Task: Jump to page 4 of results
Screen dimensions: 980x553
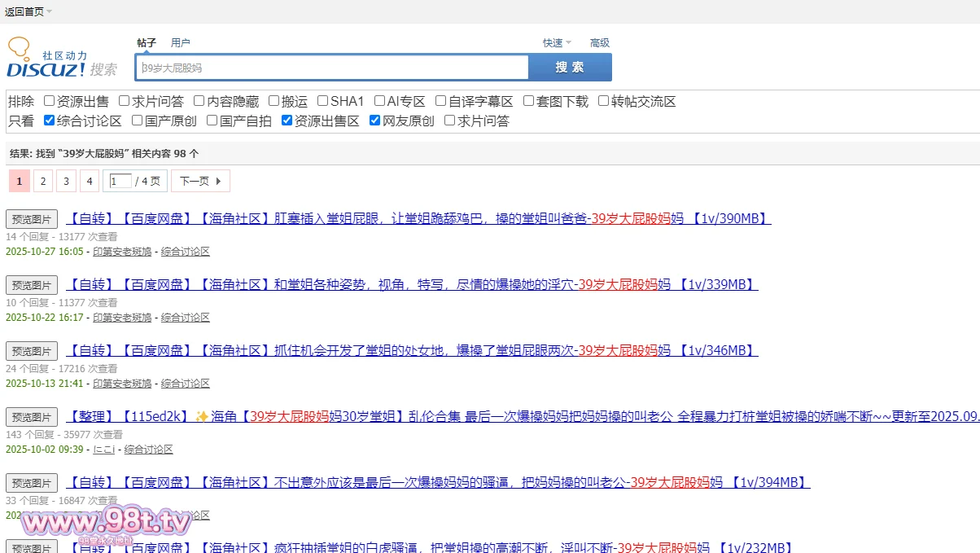Action: pyautogui.click(x=90, y=181)
